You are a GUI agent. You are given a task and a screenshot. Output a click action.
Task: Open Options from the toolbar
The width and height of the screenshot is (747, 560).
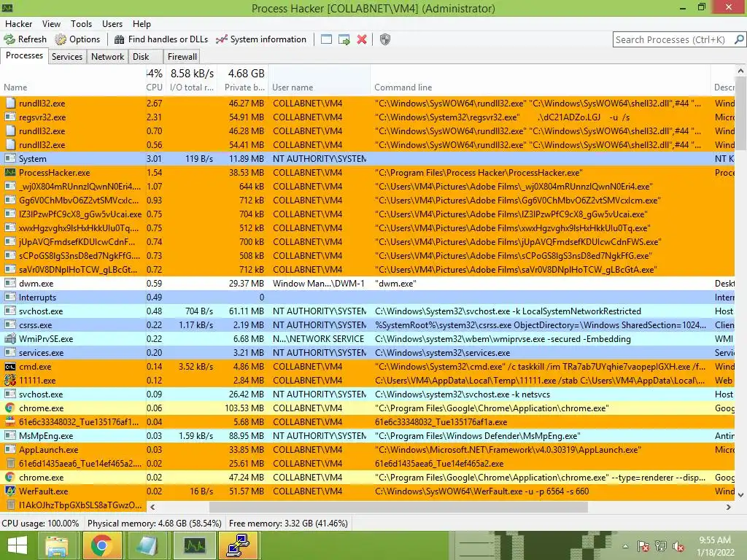point(77,39)
